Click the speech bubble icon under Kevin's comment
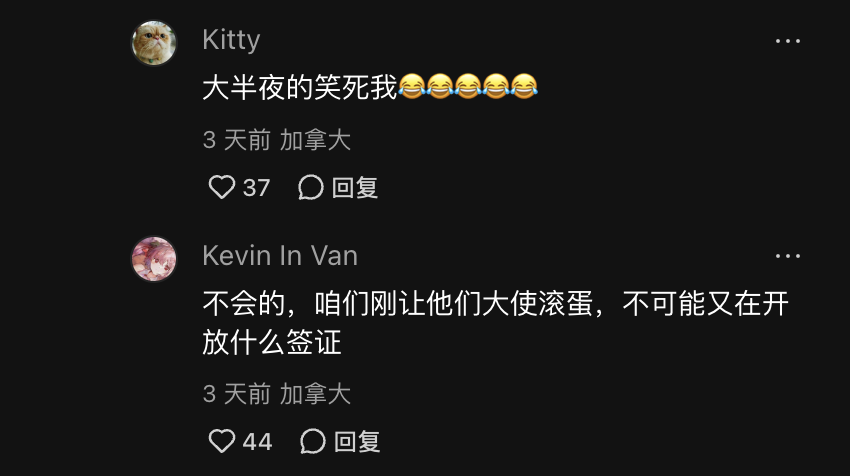850x476 pixels. (x=313, y=441)
